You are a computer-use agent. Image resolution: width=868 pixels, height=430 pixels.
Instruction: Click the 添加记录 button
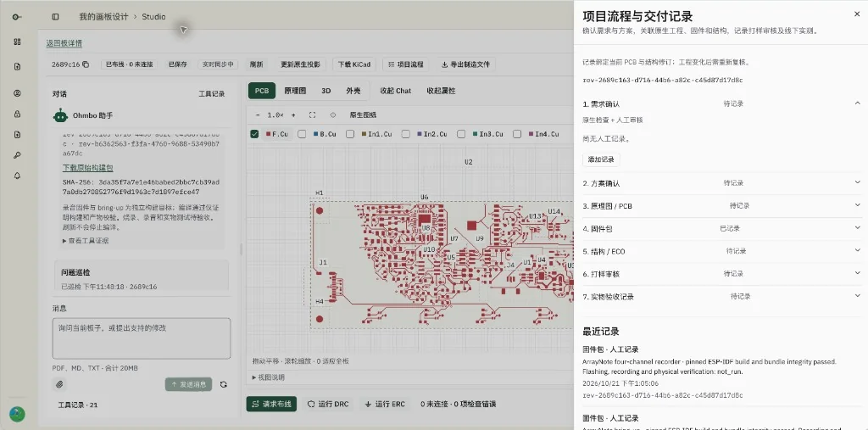click(601, 159)
